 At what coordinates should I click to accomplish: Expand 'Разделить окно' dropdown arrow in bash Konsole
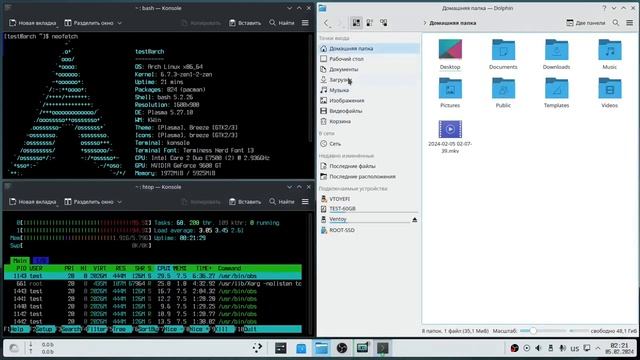coord(119,23)
